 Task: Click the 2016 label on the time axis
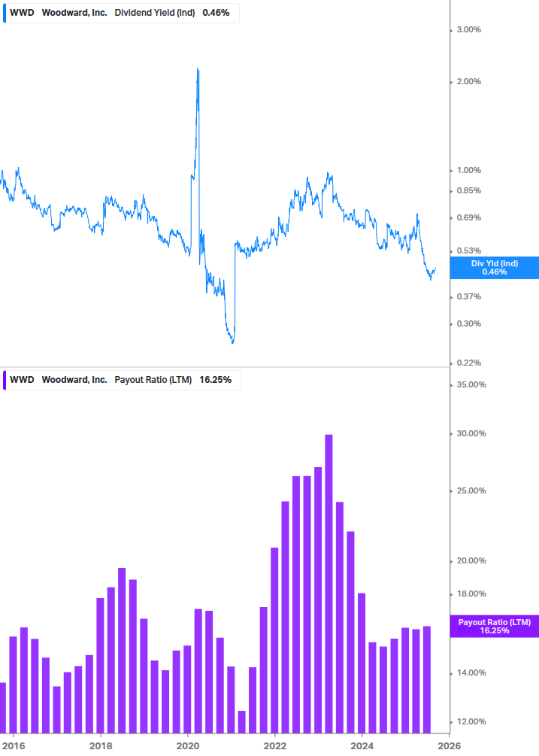tap(13, 746)
